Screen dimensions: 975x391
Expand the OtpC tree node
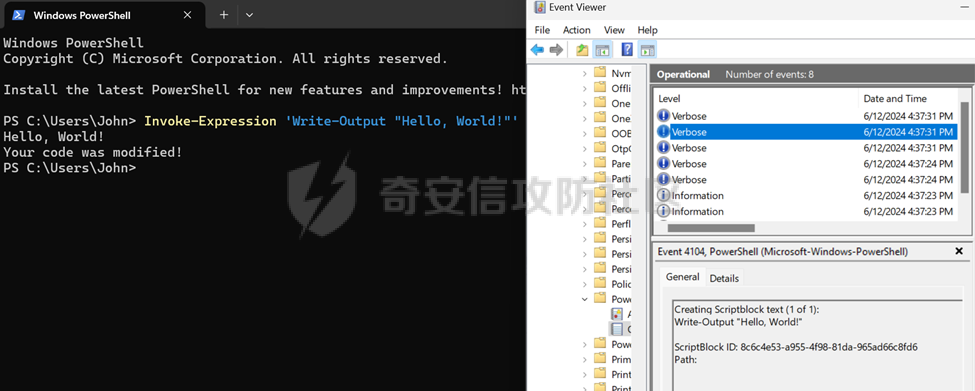[x=585, y=149]
